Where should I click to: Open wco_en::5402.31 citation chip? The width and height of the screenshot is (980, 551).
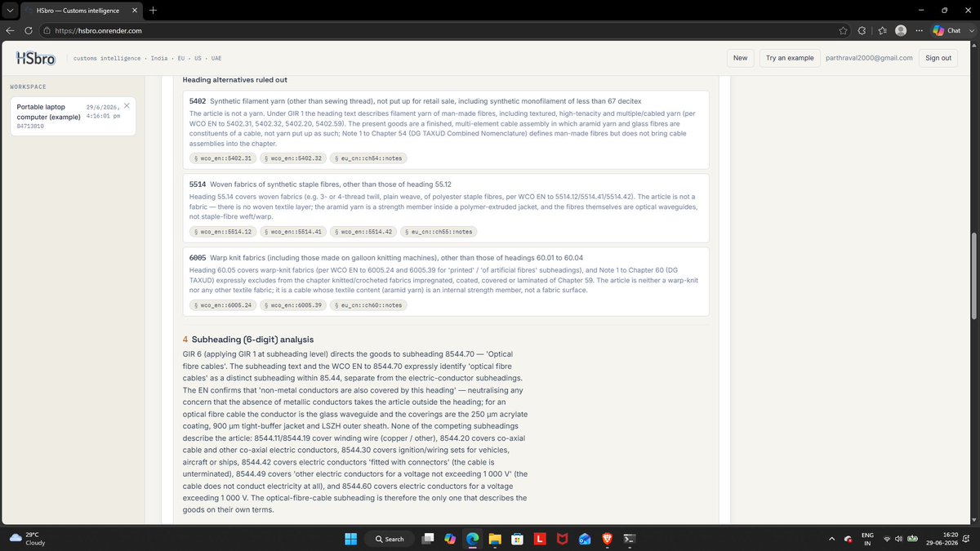222,158
